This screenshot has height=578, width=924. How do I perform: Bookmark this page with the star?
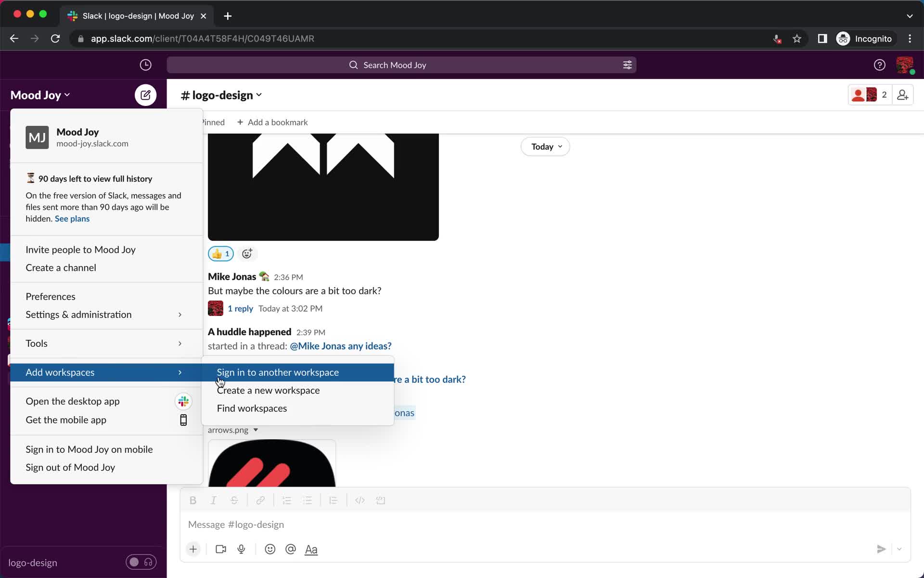pos(797,39)
